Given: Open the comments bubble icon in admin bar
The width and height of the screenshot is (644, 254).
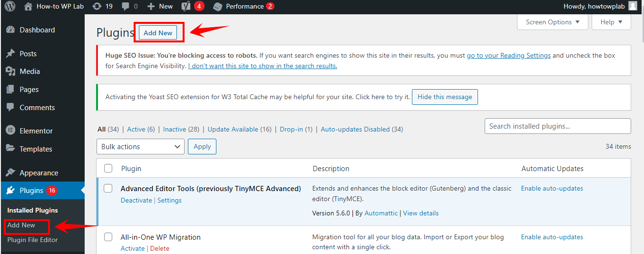Looking at the screenshot, I should (x=126, y=6).
